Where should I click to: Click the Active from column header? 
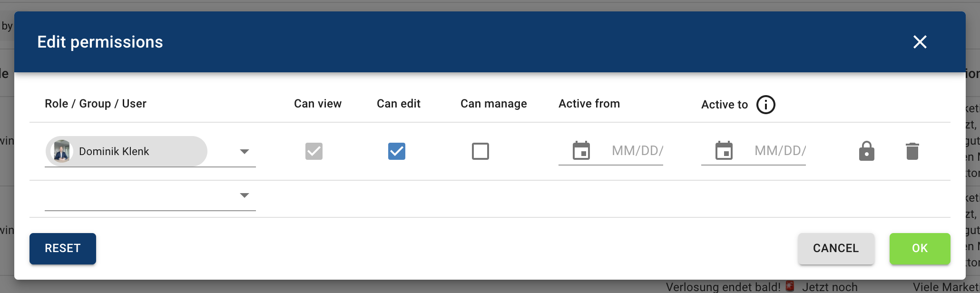[x=589, y=104]
